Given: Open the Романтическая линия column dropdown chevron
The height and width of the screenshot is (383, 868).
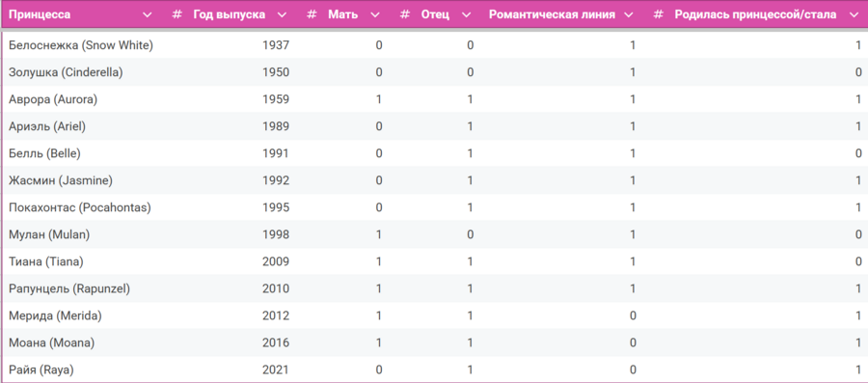Looking at the screenshot, I should 628,14.
